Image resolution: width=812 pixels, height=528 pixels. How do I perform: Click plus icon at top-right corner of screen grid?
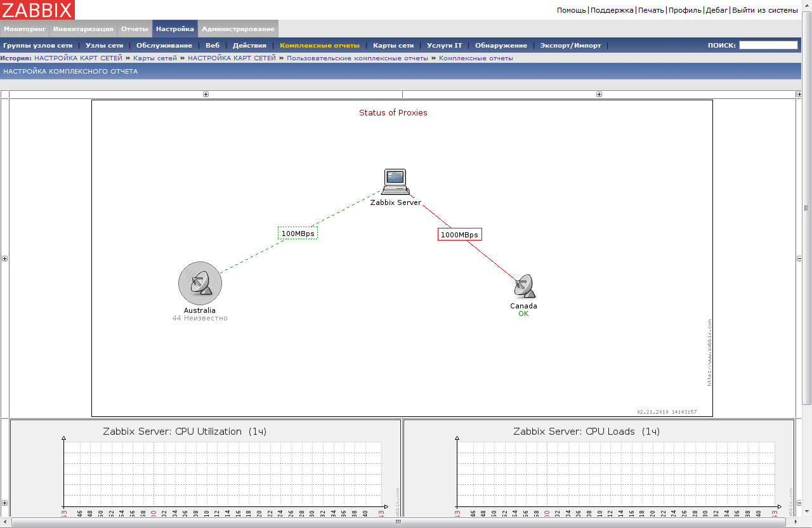pyautogui.click(x=799, y=95)
